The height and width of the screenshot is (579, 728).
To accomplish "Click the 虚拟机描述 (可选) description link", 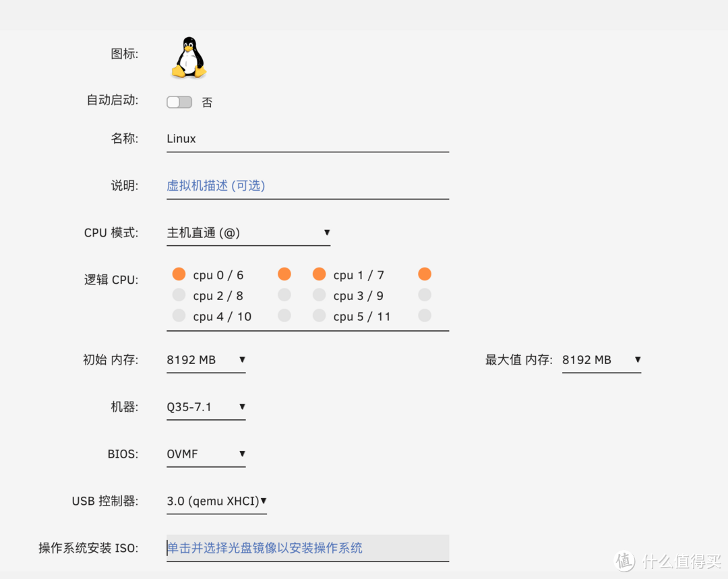I will click(216, 185).
